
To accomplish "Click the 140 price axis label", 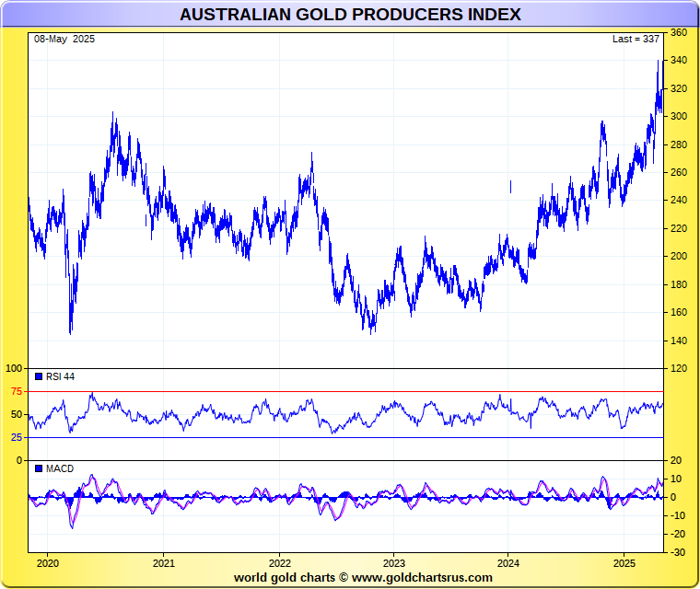I will point(679,341).
